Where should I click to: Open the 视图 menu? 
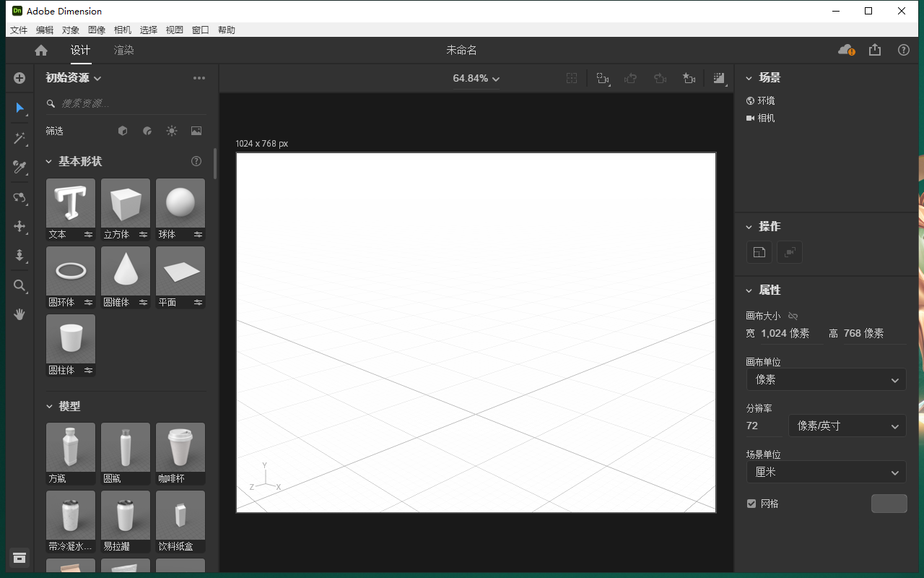pyautogui.click(x=174, y=30)
